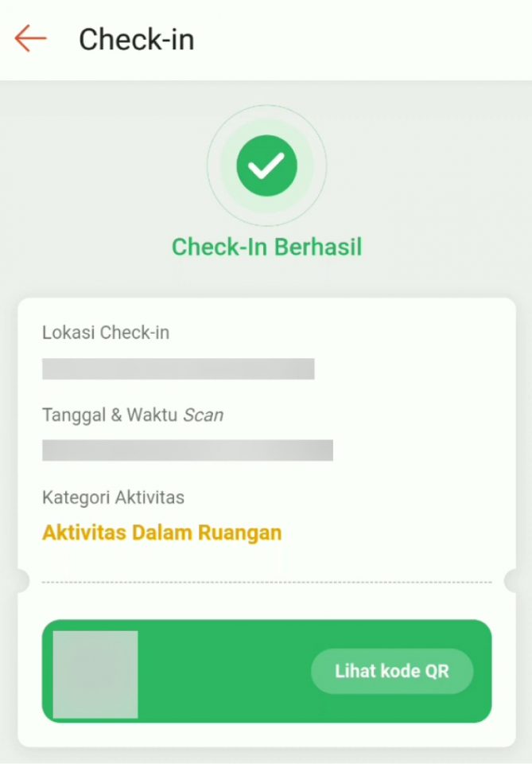532x764 pixels.
Task: Select 'Aktivitas Dalam Ruangan' category text
Action: [162, 532]
